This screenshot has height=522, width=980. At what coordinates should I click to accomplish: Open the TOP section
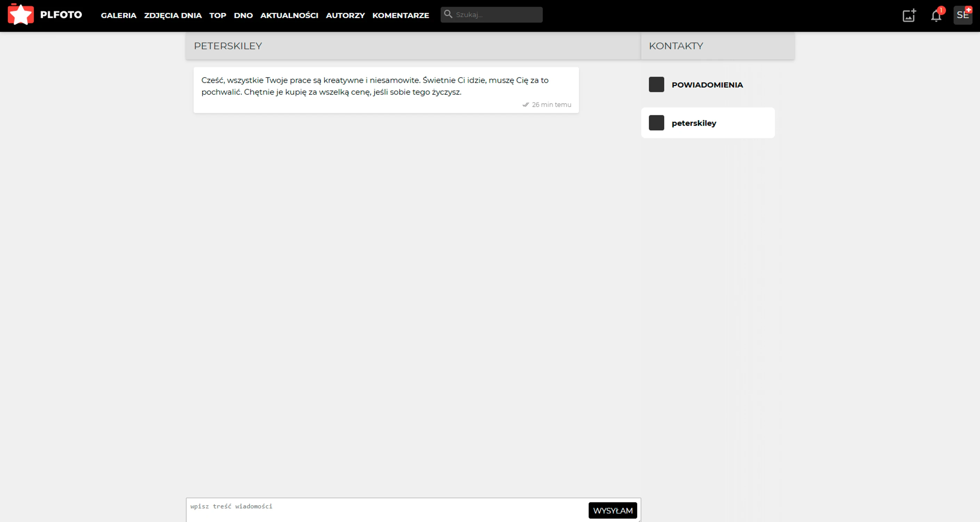pos(218,16)
